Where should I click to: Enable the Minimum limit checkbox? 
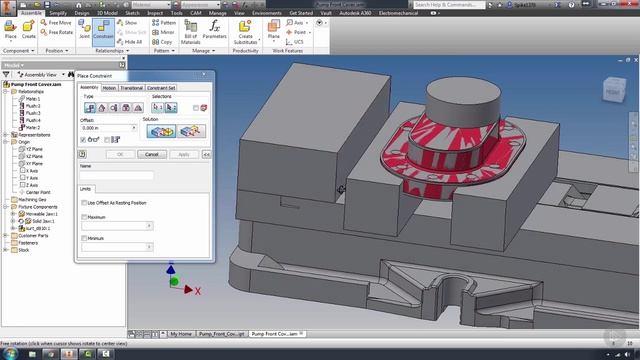click(84, 238)
